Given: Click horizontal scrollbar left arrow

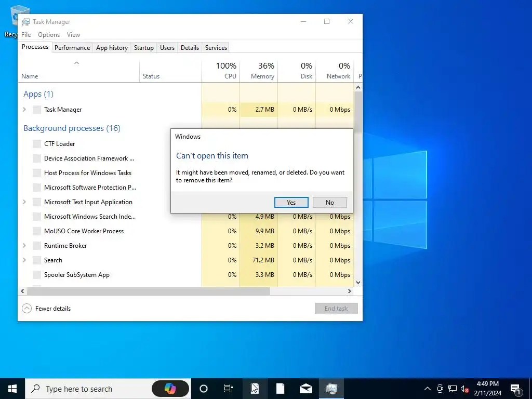Looking at the screenshot, I should pos(22,291).
